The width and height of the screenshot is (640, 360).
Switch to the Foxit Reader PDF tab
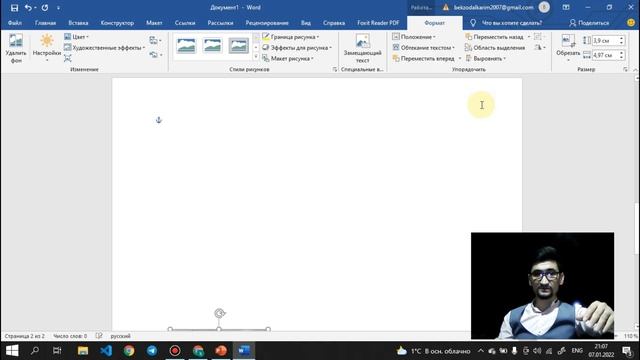coord(378,23)
